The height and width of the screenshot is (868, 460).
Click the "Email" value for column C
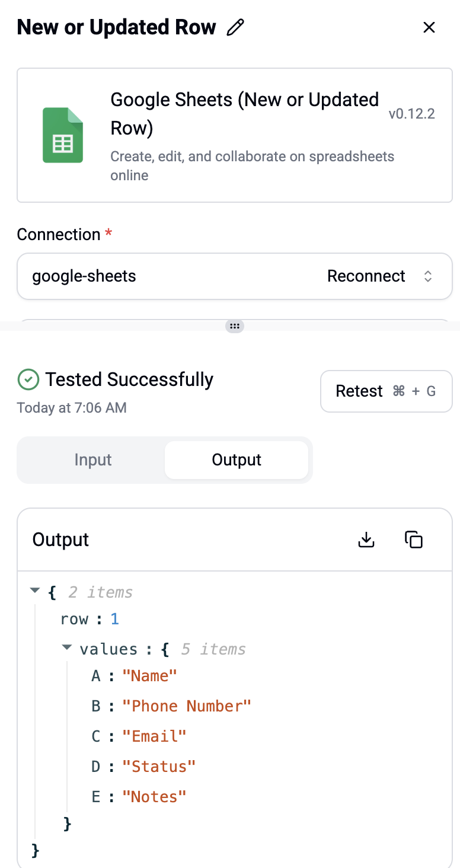(x=154, y=736)
